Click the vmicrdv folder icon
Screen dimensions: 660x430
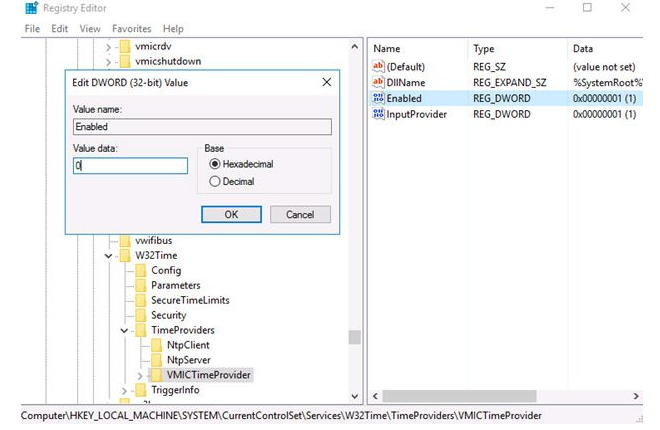(x=125, y=46)
